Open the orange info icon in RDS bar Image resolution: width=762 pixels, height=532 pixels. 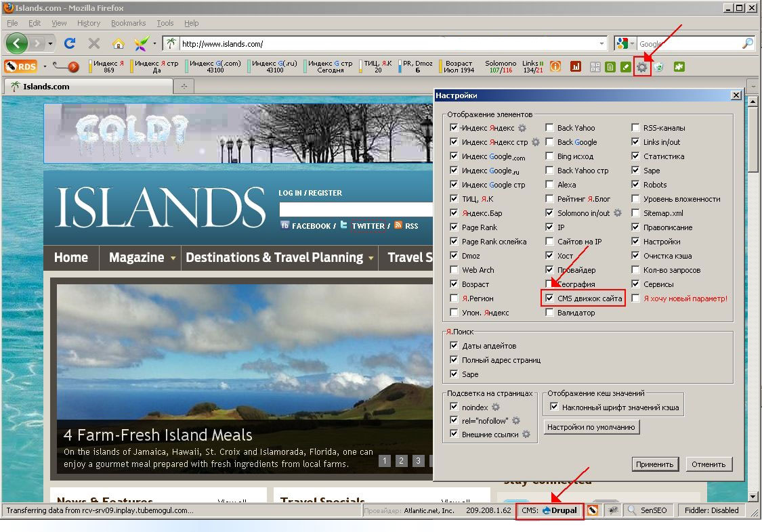pyautogui.click(x=555, y=66)
